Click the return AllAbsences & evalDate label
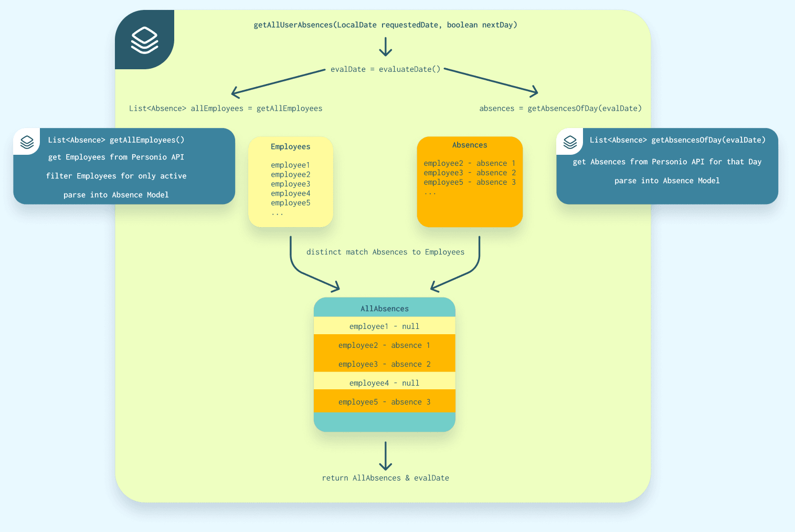 (385, 477)
